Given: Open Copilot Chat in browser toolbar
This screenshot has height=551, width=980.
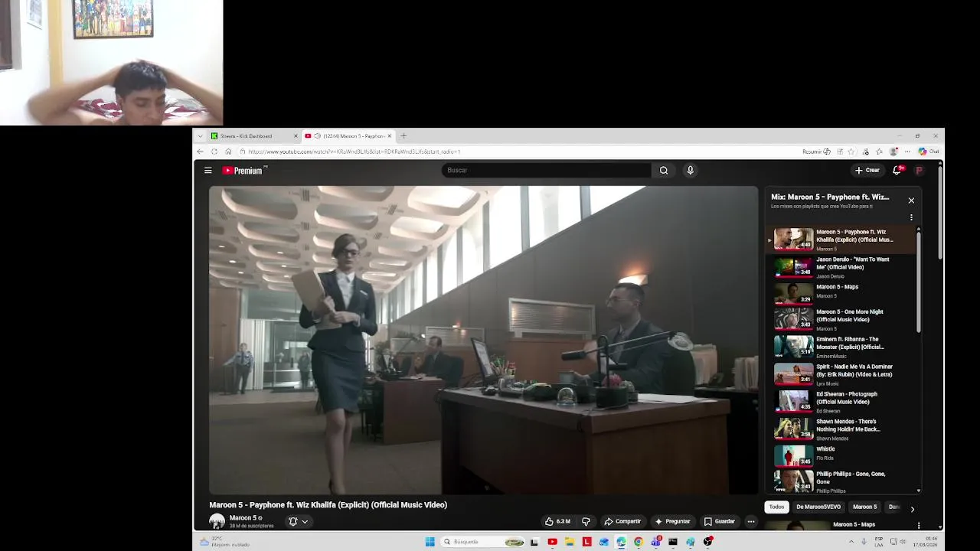Looking at the screenshot, I should click(929, 152).
